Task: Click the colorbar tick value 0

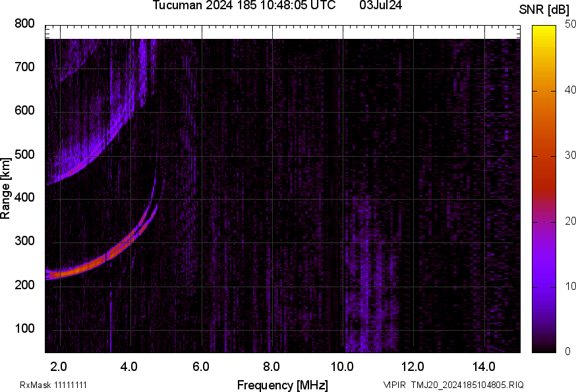Action: pos(568,352)
